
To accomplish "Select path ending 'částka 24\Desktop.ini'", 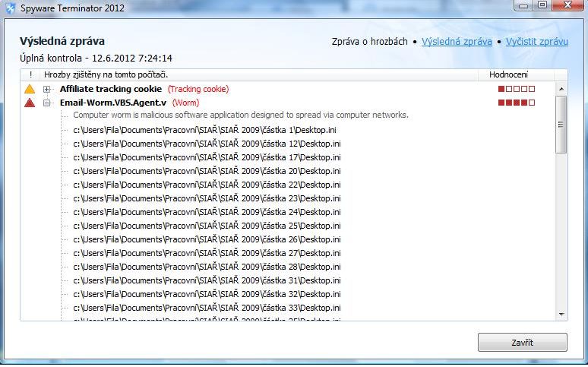I will point(207,212).
